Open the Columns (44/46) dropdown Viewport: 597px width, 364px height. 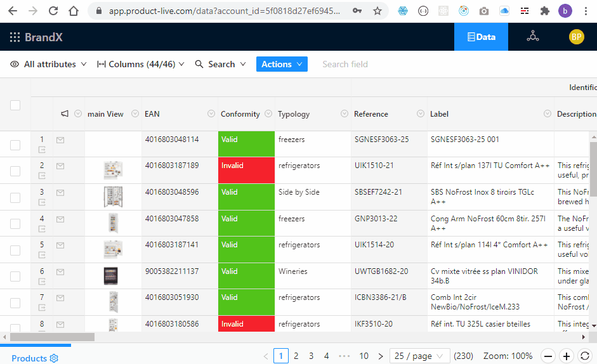pyautogui.click(x=141, y=64)
